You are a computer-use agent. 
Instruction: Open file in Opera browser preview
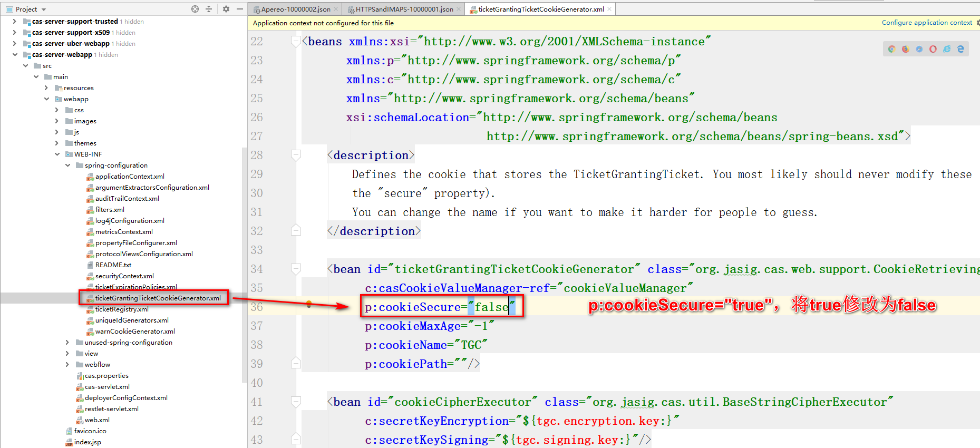[933, 49]
